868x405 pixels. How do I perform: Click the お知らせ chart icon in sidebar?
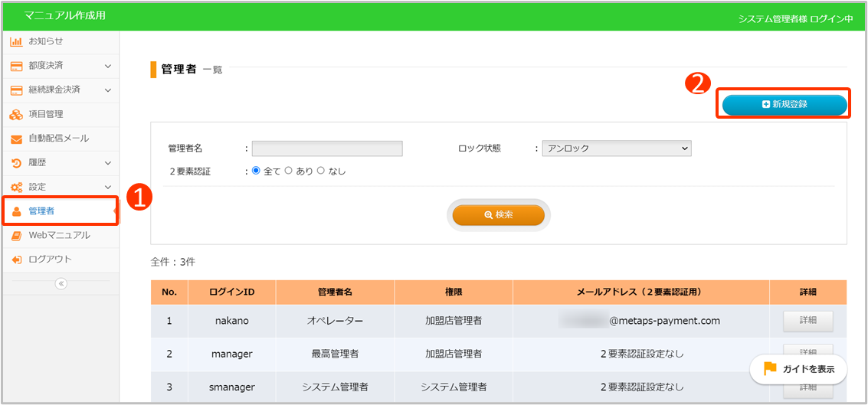tap(16, 41)
